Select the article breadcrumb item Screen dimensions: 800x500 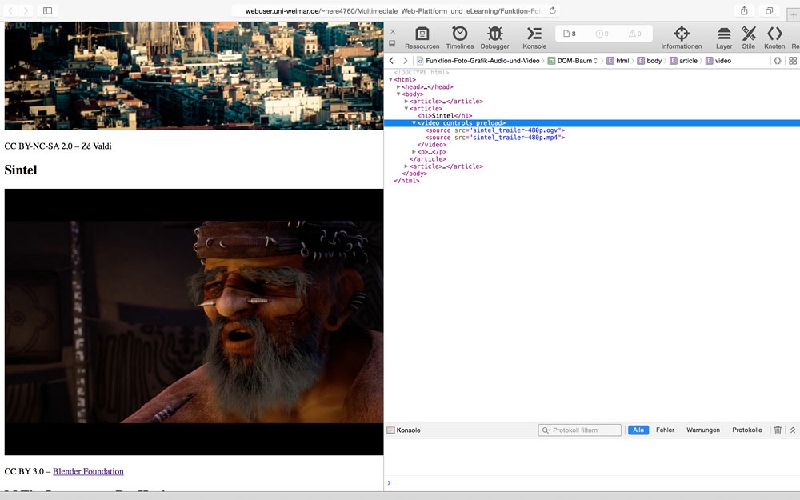point(684,61)
